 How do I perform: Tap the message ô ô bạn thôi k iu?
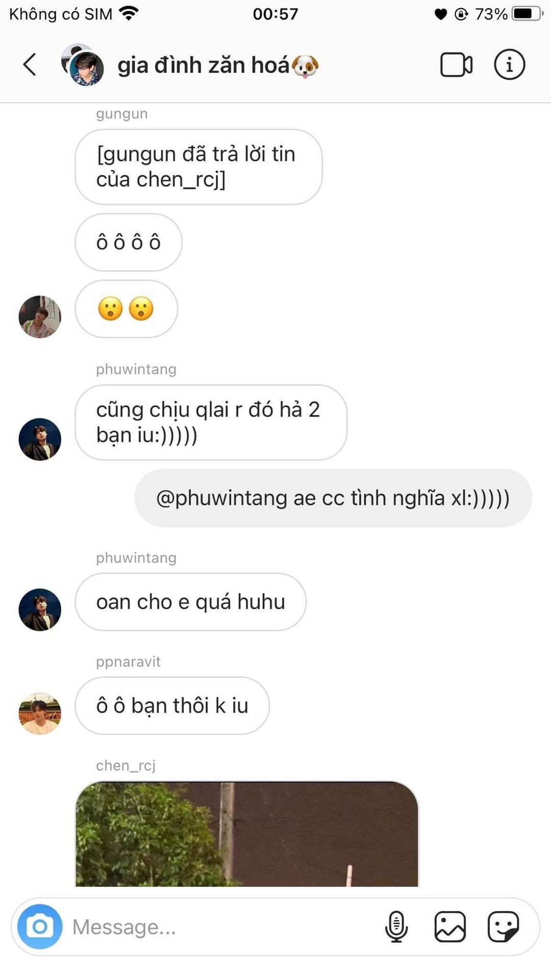(x=172, y=706)
